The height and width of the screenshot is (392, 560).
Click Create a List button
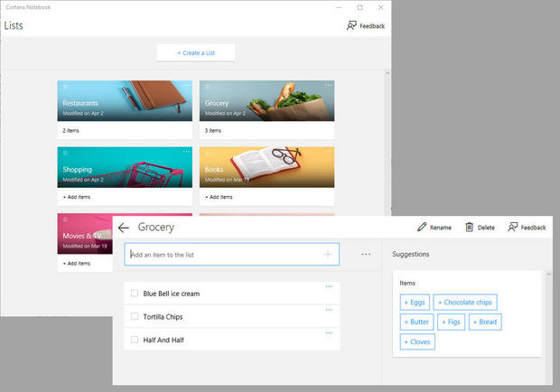[196, 52]
